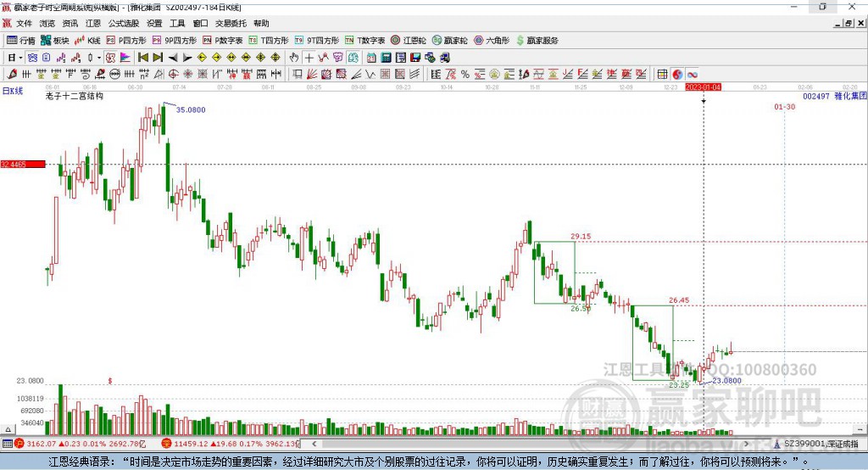Open the 行情 market quotes view
868x470 pixels.
21,41
